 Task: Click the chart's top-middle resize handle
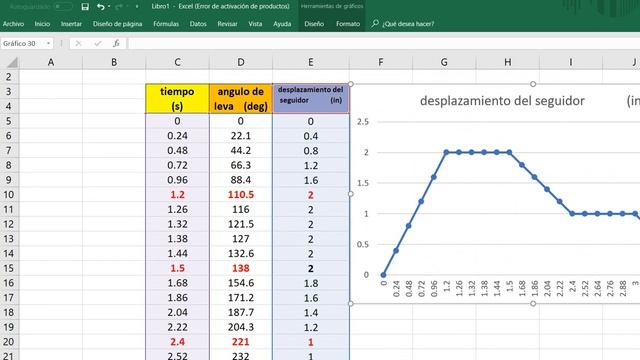click(533, 84)
